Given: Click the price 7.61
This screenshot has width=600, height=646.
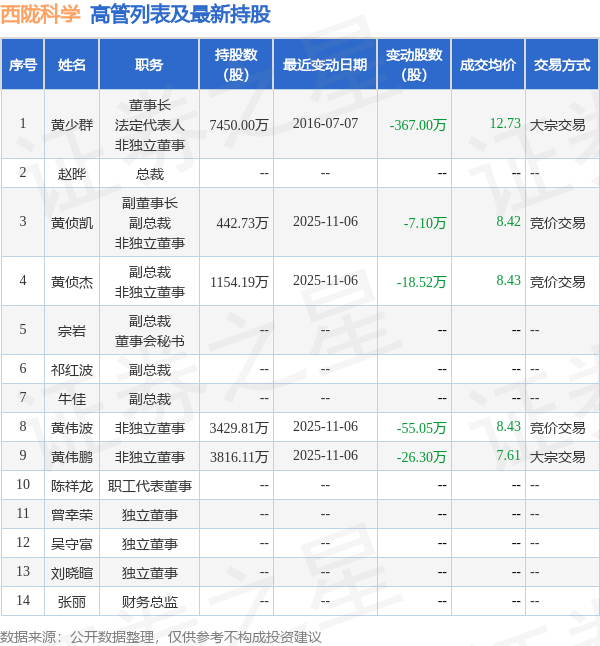Looking at the screenshot, I should pos(509,455).
